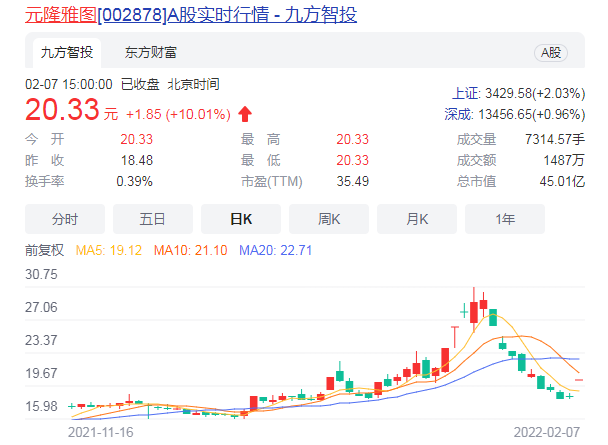Click the 昨收 value 18.48
The height and width of the screenshot is (445, 608).
(137, 160)
